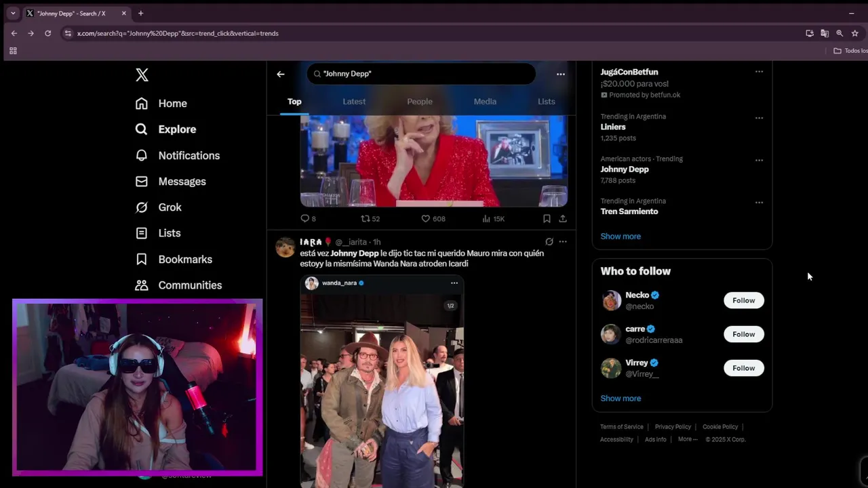Switch to the Latest tab
Viewport: 868px width, 488px height.
point(354,102)
